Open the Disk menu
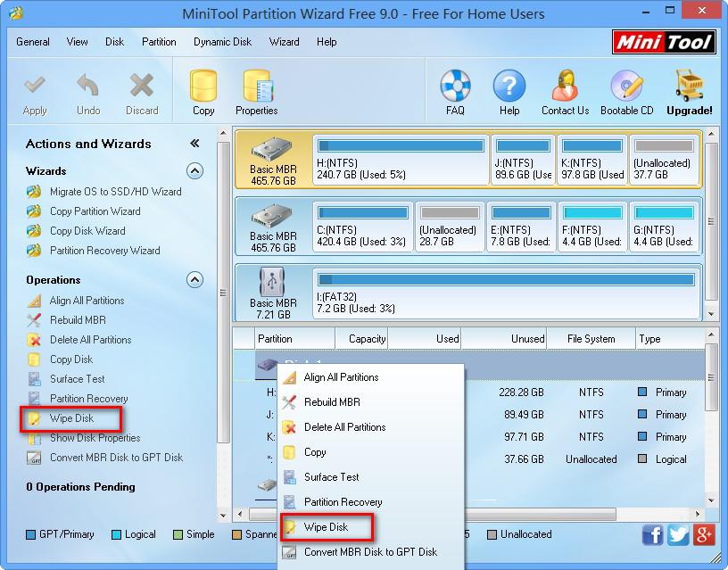 [114, 42]
